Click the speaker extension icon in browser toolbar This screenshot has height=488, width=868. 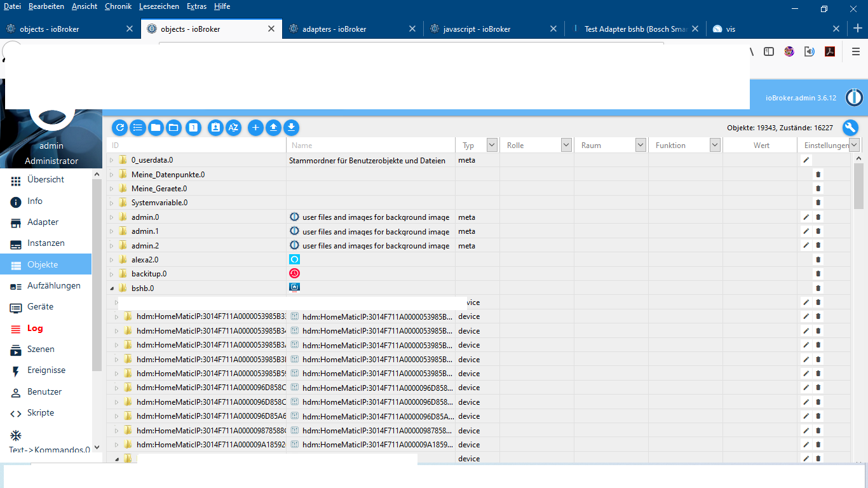point(810,51)
